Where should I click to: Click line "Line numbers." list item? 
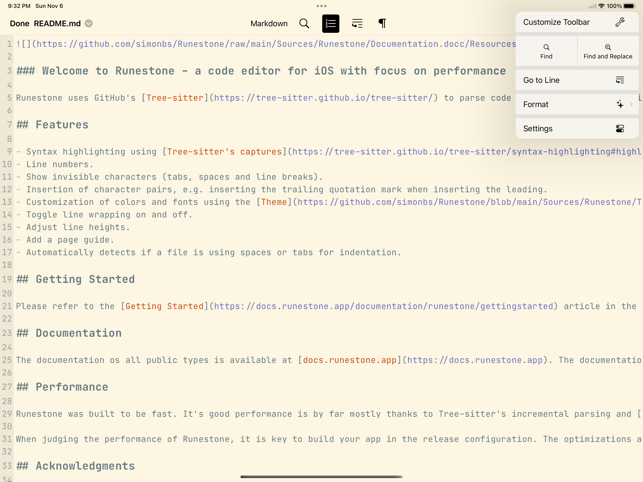click(x=55, y=164)
